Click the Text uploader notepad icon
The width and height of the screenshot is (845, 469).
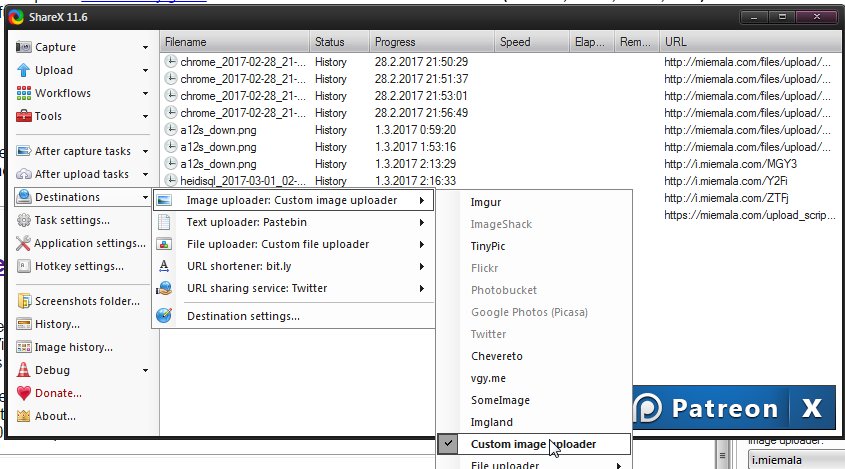(164, 222)
